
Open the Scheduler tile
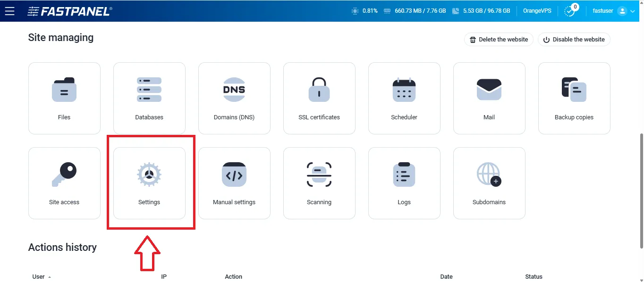click(404, 98)
